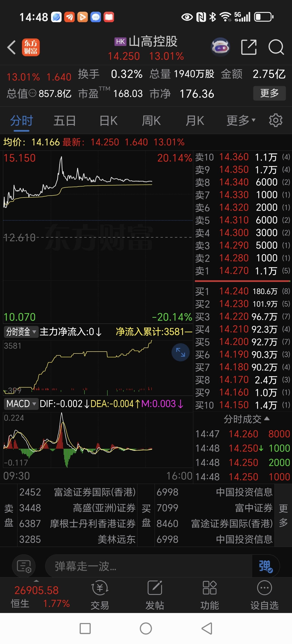The width and height of the screenshot is (292, 644).
Task: Open 发帖 in bottom bar
Action: click(x=155, y=595)
